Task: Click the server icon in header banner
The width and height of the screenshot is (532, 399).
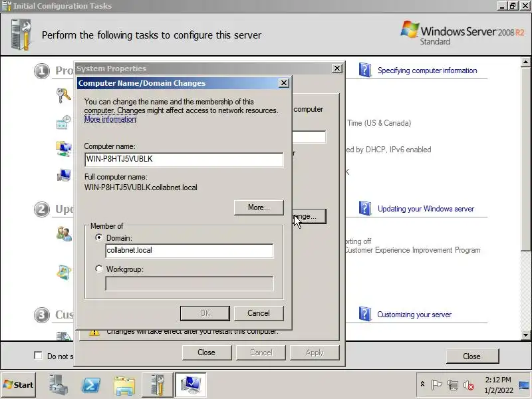Action: point(21,35)
